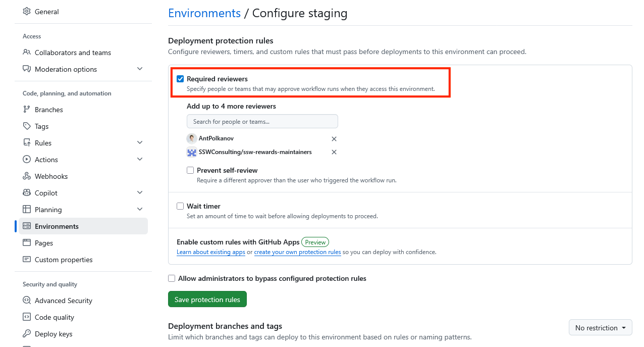Image resolution: width=644 pixels, height=347 pixels.
Task: Click the Search for people or teams field
Action: 262,122
